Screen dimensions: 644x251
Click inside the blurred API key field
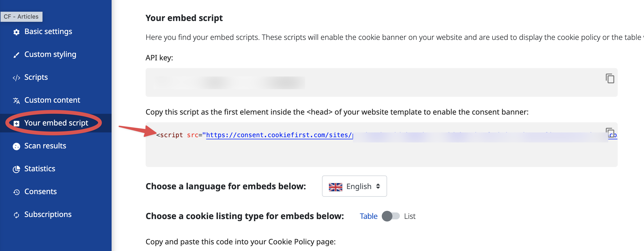(x=382, y=82)
